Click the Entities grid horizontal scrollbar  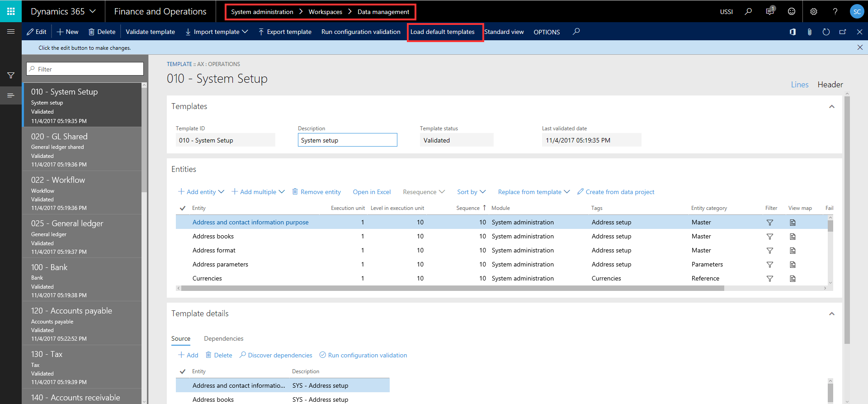click(x=452, y=288)
